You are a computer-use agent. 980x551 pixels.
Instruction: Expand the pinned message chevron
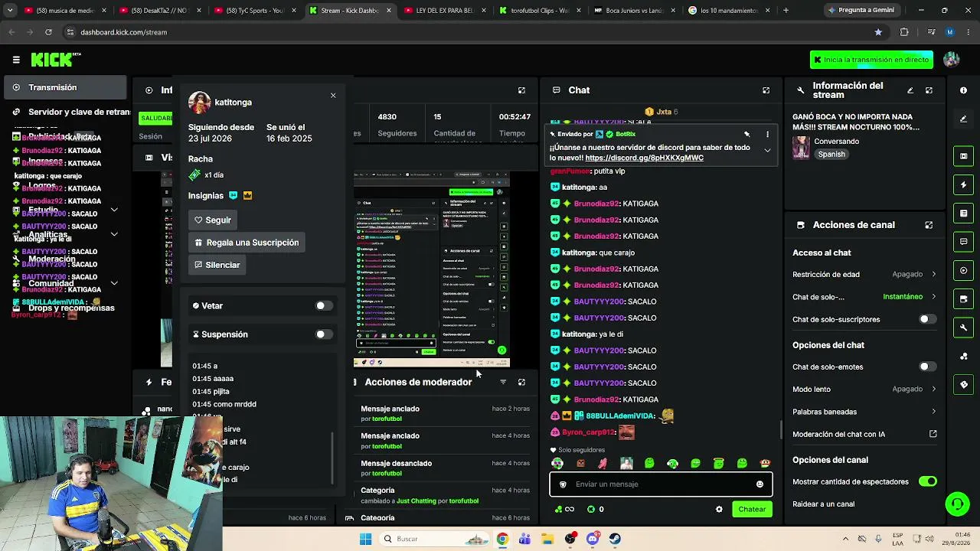coord(767,151)
